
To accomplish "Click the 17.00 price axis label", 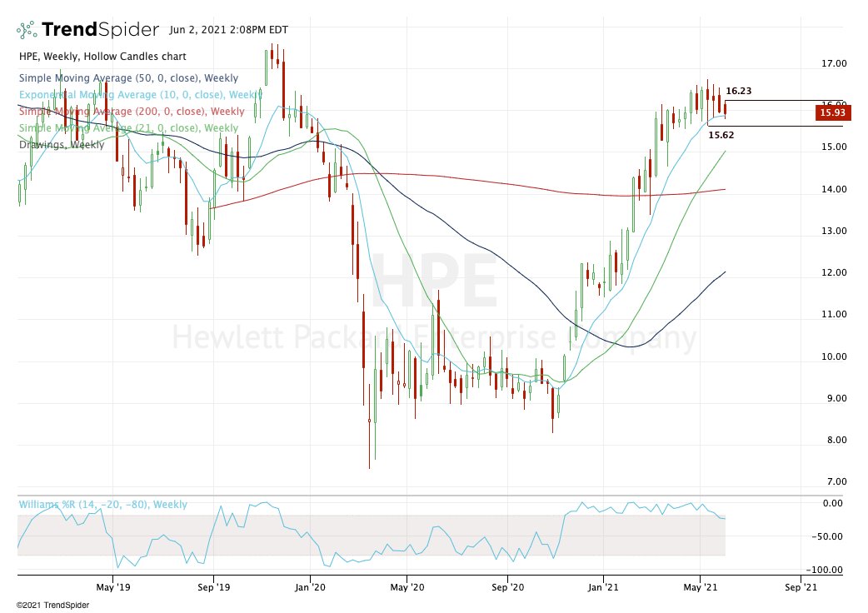I will point(834,63).
